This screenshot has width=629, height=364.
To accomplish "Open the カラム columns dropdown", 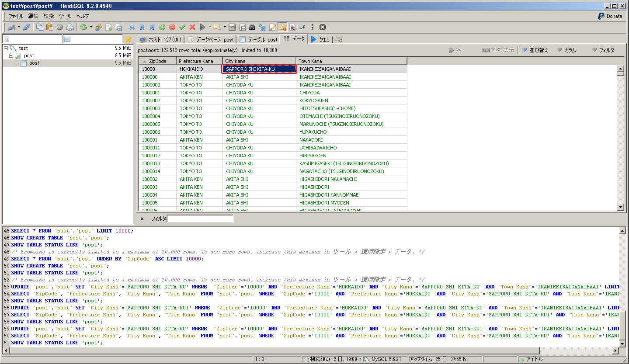I will (567, 50).
